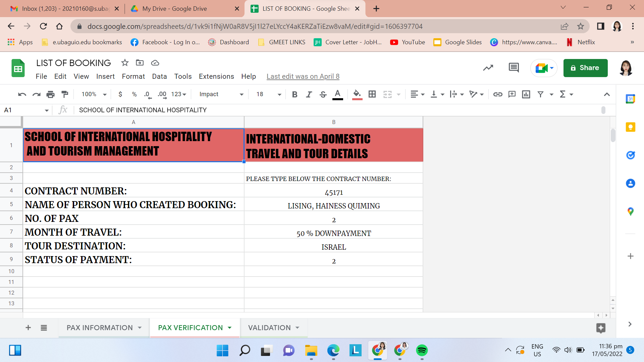
Task: Switch to the VALIDATION sheet tab
Action: [x=269, y=327]
